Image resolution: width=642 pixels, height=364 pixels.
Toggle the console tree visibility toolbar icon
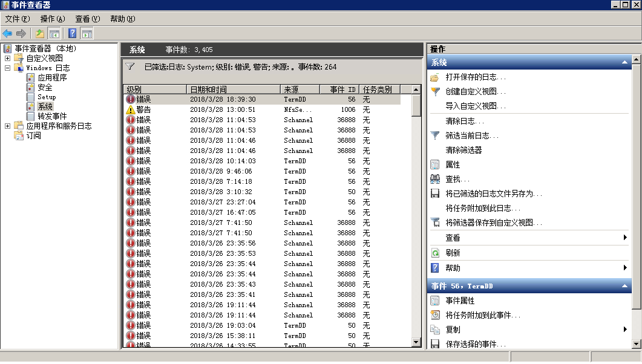coord(54,33)
